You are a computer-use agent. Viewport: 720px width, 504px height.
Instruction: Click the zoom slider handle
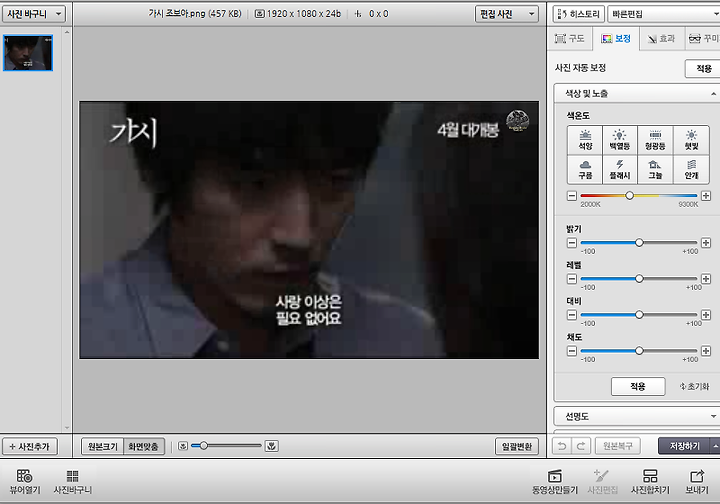(204, 445)
